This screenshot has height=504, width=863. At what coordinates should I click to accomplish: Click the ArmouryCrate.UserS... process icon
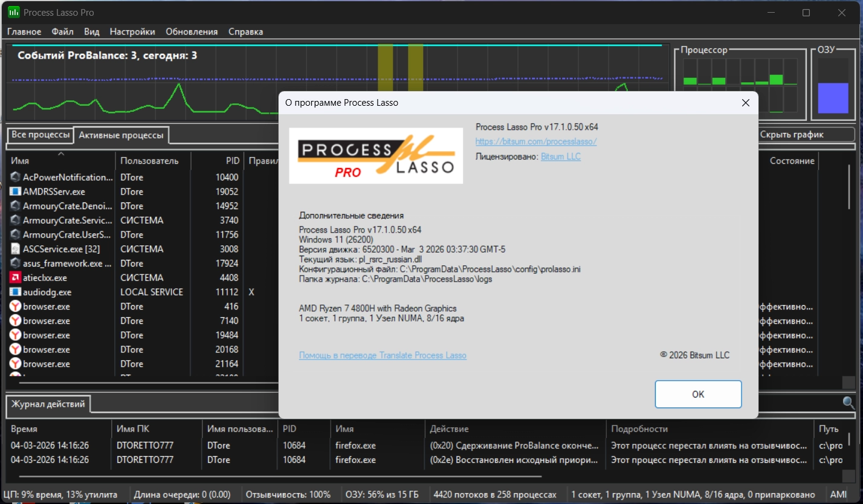16,234
